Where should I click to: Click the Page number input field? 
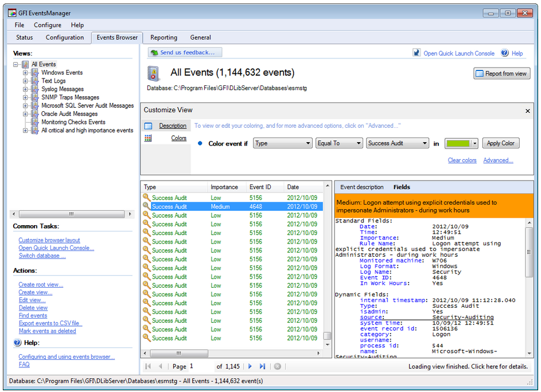point(201,366)
